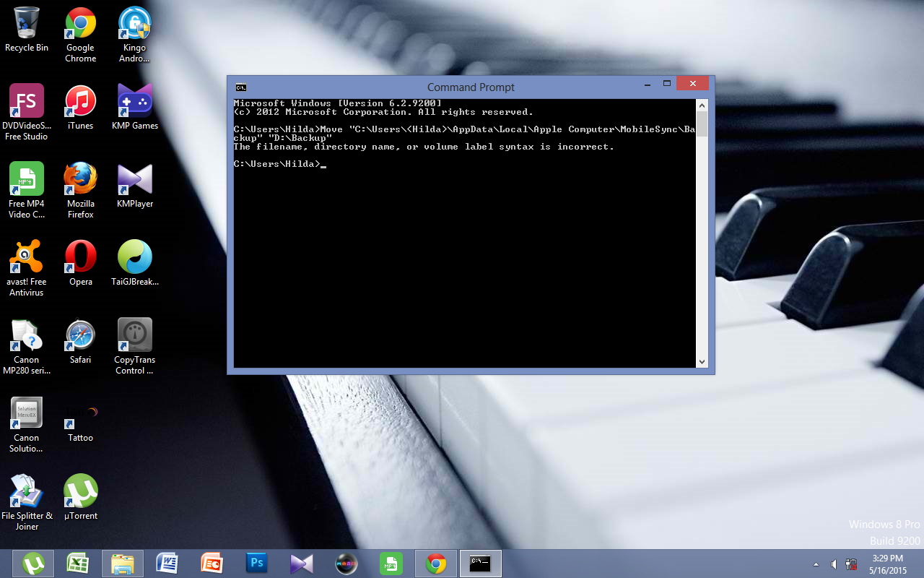
Task: Open the battery power status tray icon
Action: [x=852, y=564]
